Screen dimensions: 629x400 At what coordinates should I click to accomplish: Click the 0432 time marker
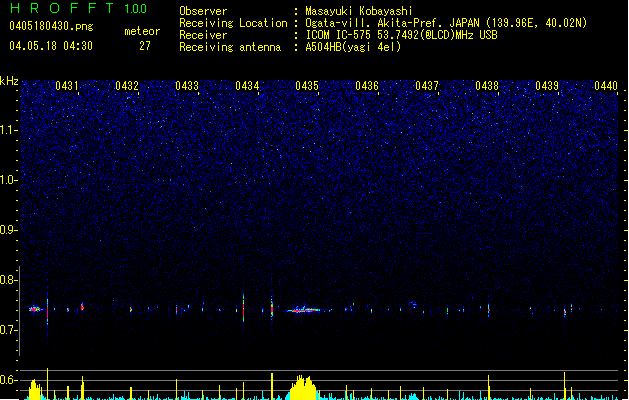click(x=127, y=86)
